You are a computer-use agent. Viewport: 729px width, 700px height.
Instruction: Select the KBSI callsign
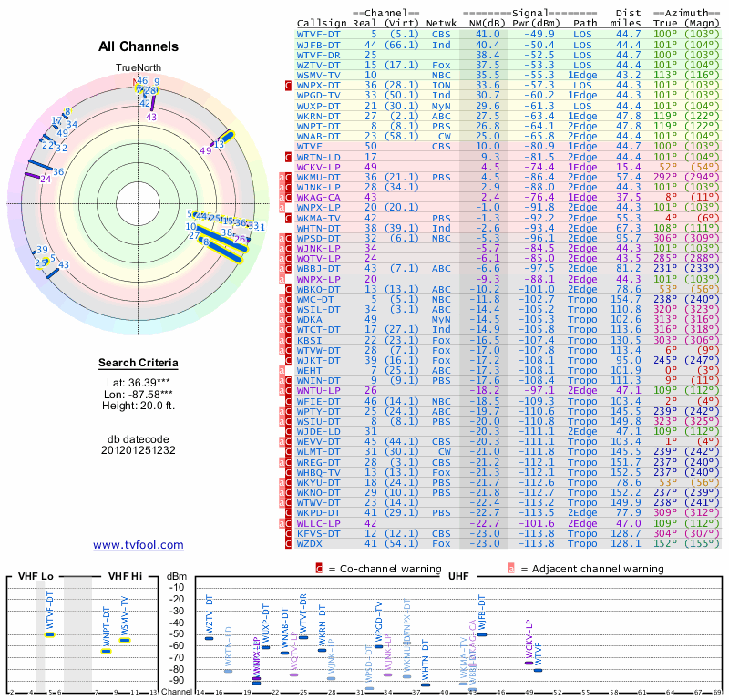tap(309, 340)
